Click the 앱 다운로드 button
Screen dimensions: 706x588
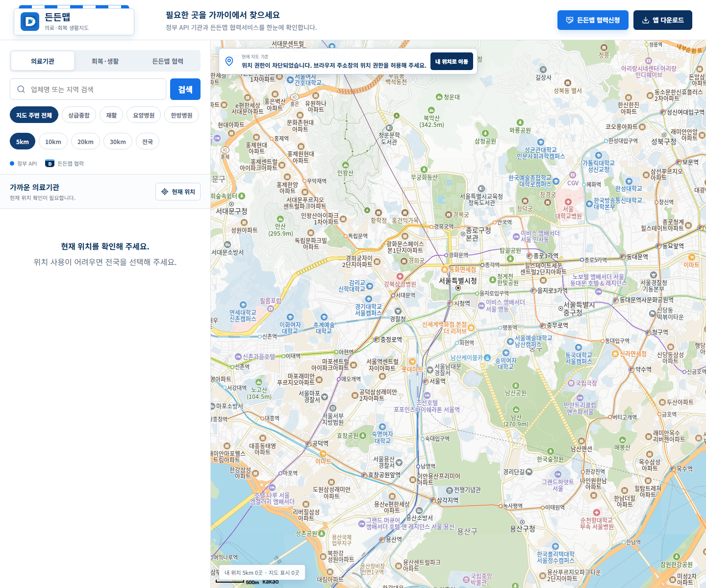click(x=663, y=20)
